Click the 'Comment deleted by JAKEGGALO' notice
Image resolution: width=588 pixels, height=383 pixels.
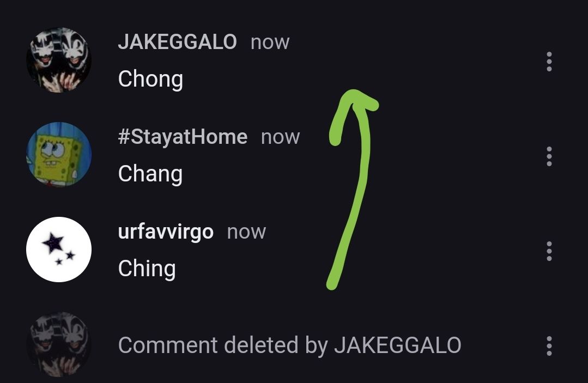click(289, 345)
